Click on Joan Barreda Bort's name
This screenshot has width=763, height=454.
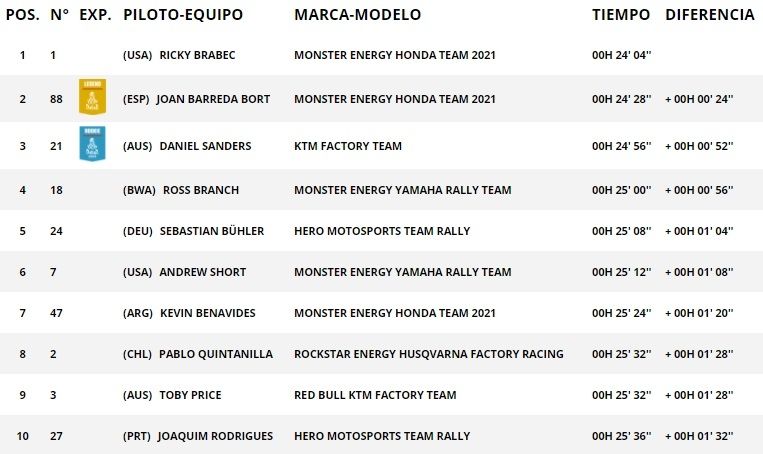214,99
